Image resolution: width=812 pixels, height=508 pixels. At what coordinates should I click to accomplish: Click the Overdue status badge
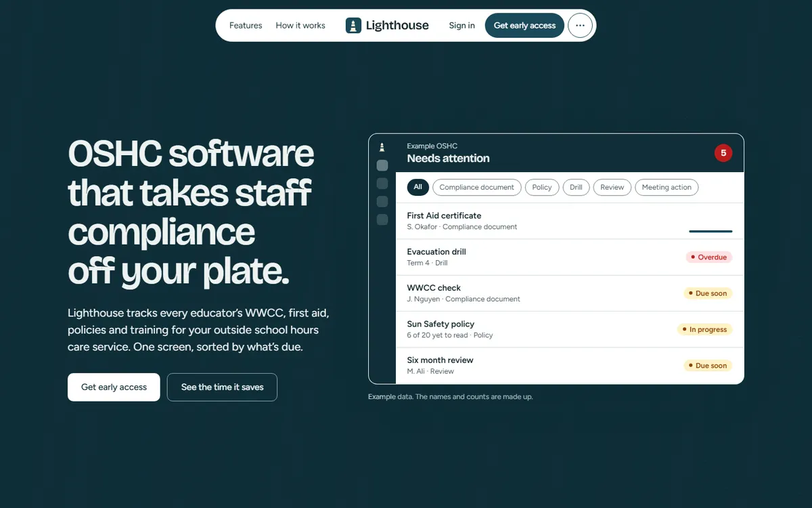pos(709,257)
